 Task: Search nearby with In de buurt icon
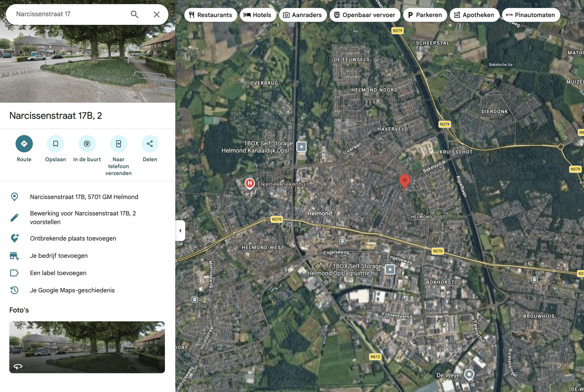[87, 144]
